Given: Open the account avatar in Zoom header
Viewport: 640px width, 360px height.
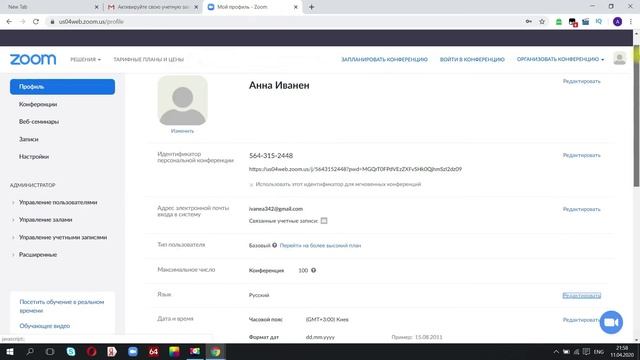Looking at the screenshot, I should click(x=619, y=59).
